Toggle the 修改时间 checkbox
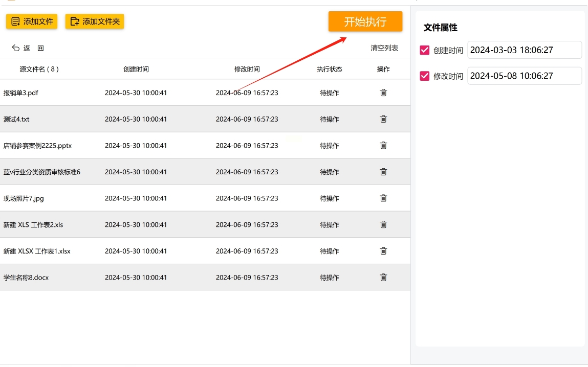The image size is (588, 367). coord(425,76)
